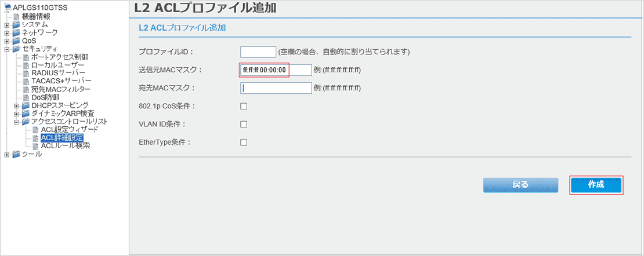Collapse the セキュリティ tree node

6,49
